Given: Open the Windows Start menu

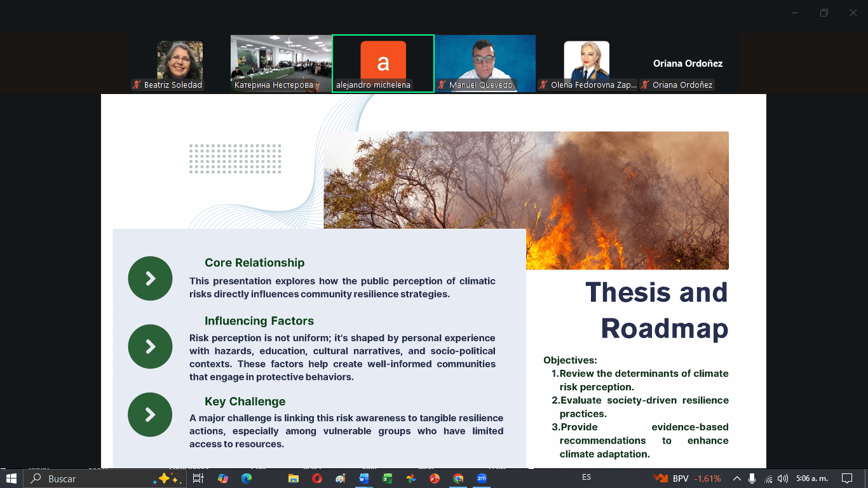Looking at the screenshot, I should click(x=11, y=478).
